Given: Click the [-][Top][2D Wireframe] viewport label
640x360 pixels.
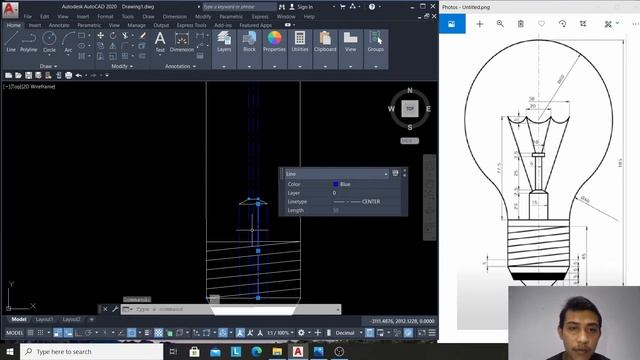Looking at the screenshot, I should click(29, 87).
